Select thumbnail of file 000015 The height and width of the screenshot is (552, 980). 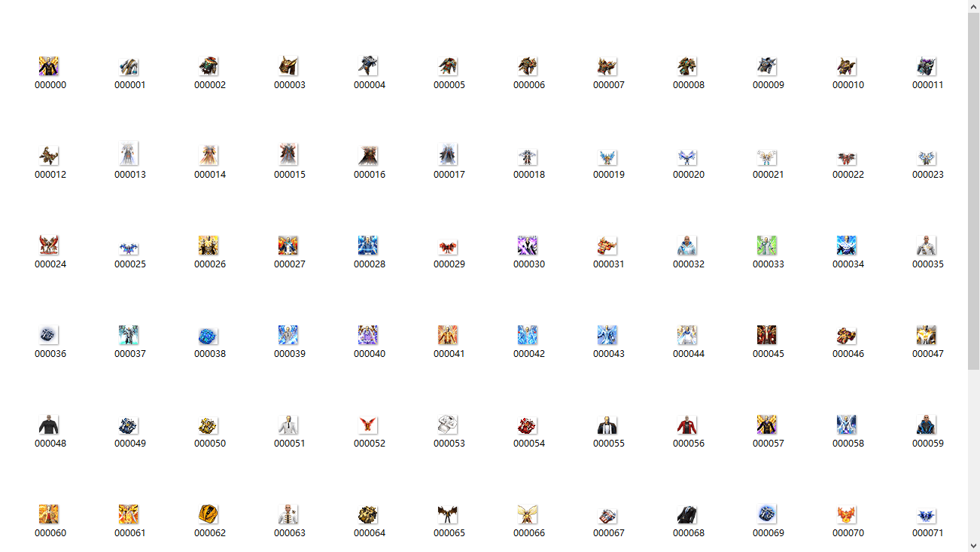point(289,154)
